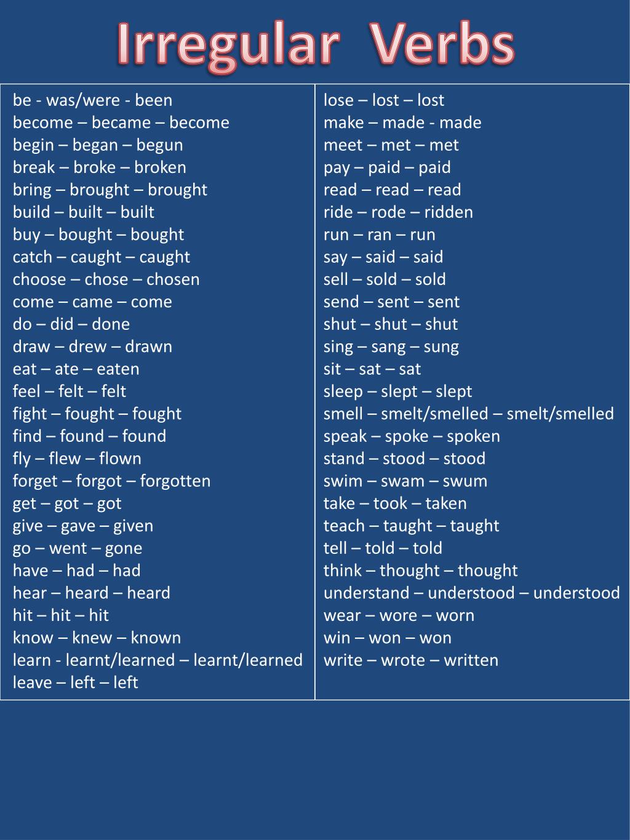This screenshot has height=840, width=630.
Task: Click the 'become – became – become' row
Action: click(121, 122)
